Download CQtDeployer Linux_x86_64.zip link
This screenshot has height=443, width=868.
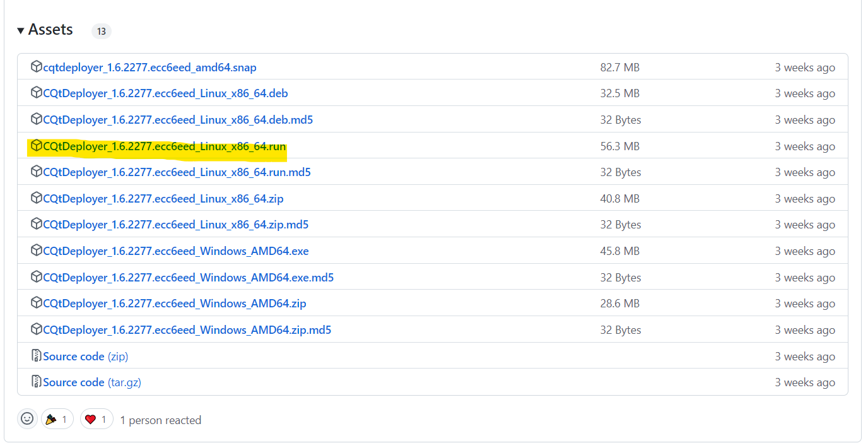163,199
